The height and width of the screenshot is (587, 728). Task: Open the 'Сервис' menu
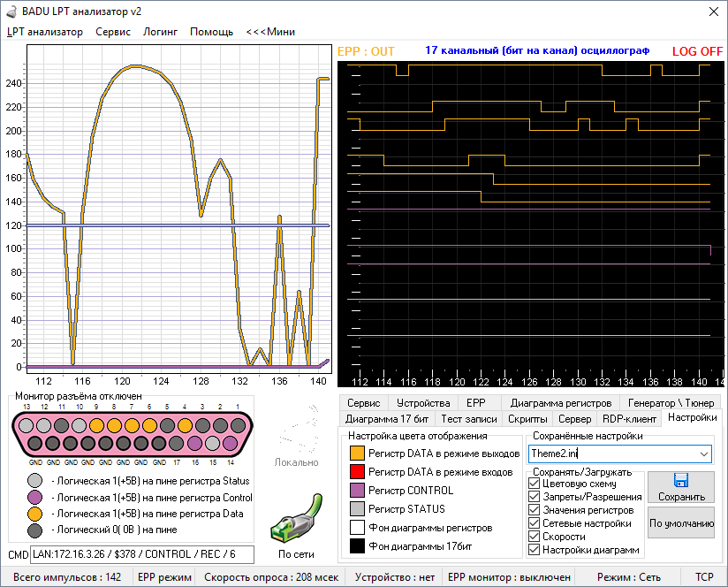coord(113,32)
